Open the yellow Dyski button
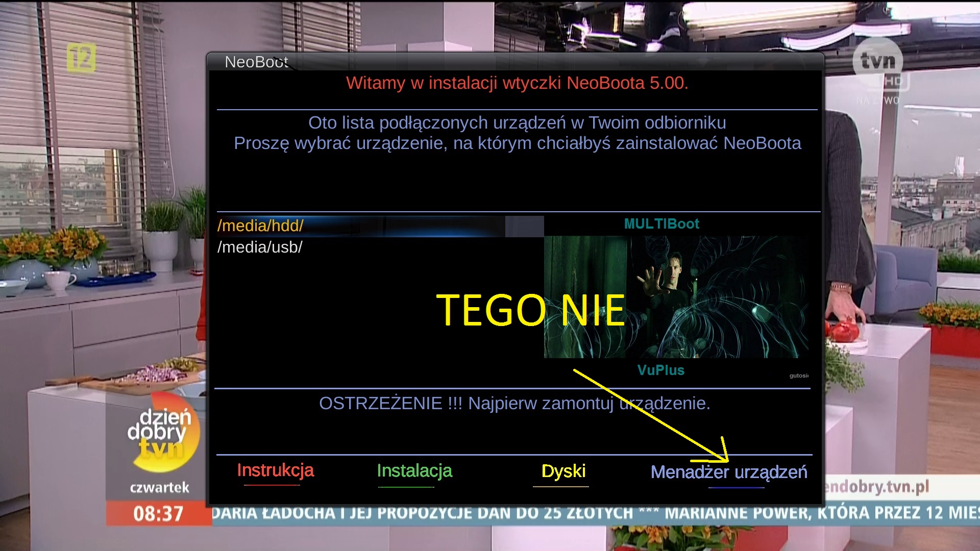 click(563, 471)
